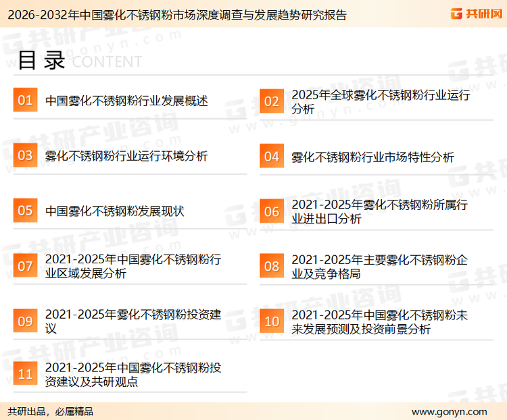Image resolution: width=507 pixels, height=420 pixels.
Task: Click the orange 03 number badge
Action: [x=25, y=155]
